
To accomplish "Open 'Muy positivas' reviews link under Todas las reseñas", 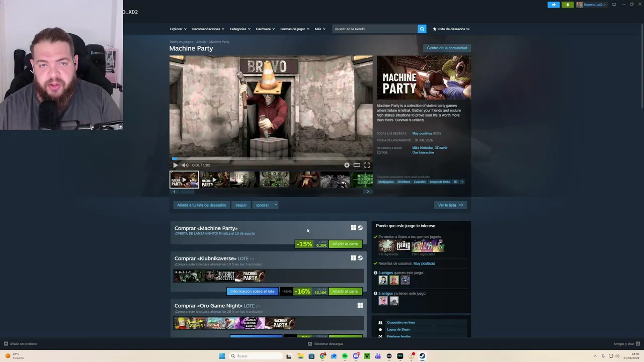I will (x=422, y=133).
